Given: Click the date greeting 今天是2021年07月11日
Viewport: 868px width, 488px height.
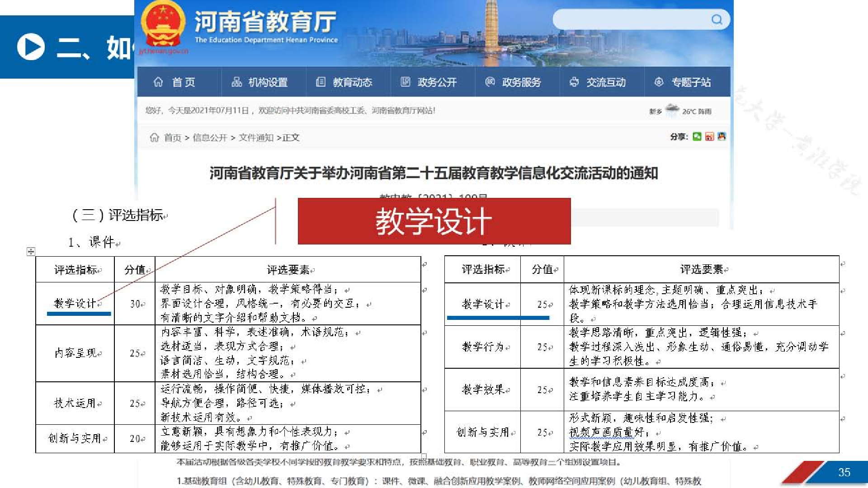Looking at the screenshot, I should [x=209, y=110].
